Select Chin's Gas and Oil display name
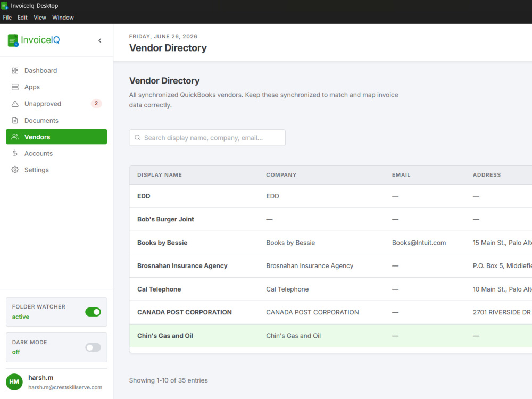This screenshot has width=532, height=399. tap(165, 336)
